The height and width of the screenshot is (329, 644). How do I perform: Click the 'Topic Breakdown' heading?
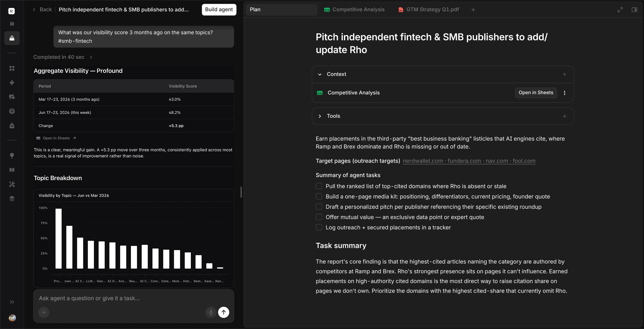click(x=58, y=178)
